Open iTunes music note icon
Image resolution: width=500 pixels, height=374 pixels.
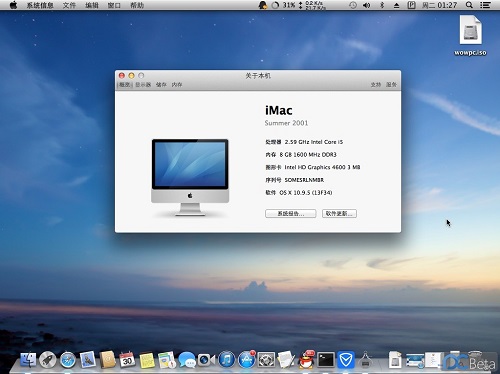(x=227, y=360)
